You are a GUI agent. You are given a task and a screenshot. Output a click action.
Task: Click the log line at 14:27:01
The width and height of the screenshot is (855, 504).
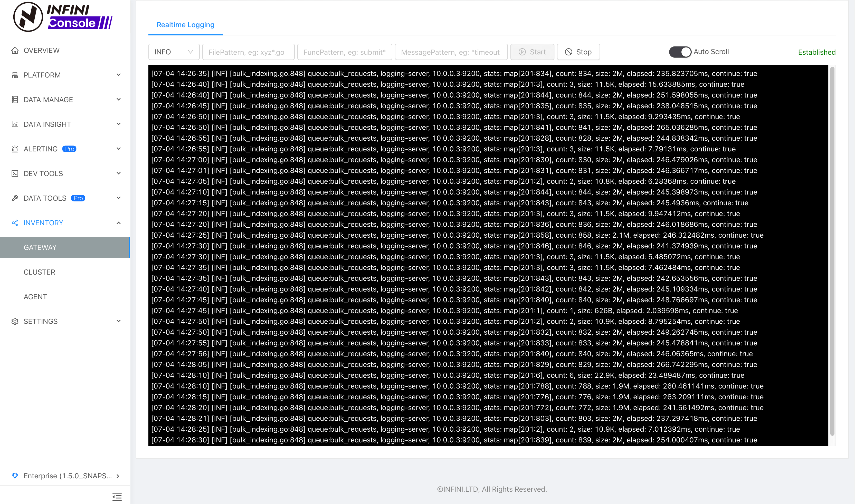tap(454, 170)
